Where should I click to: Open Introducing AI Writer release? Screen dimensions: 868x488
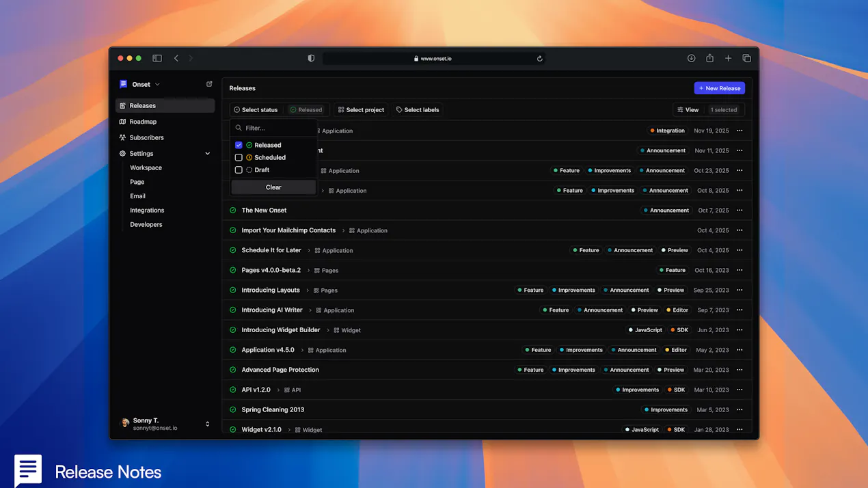272,310
